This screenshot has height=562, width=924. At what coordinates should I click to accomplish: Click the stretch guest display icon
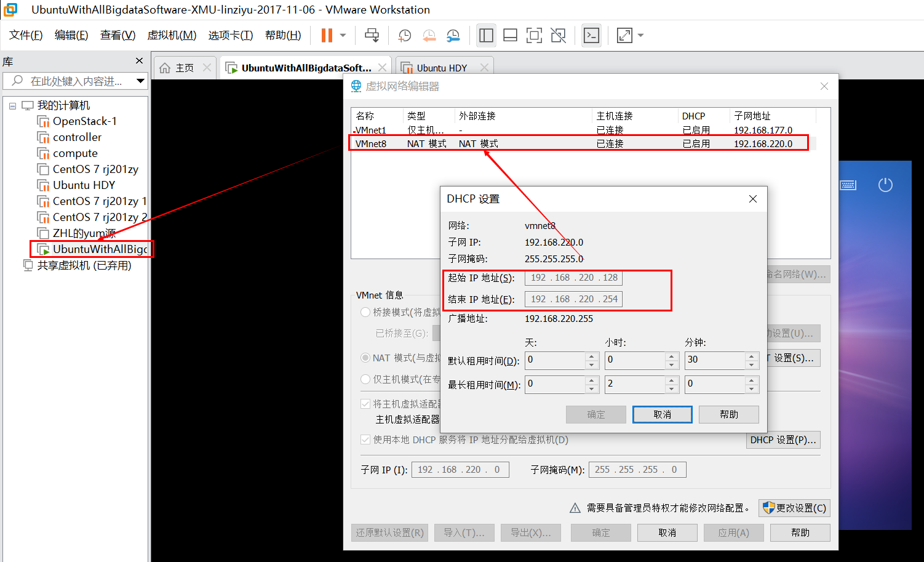point(624,35)
